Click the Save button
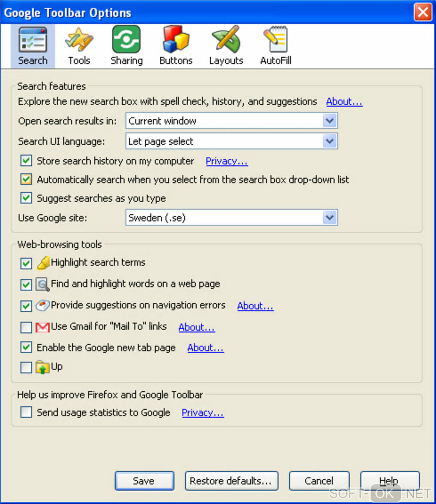The image size is (436, 504). click(144, 481)
